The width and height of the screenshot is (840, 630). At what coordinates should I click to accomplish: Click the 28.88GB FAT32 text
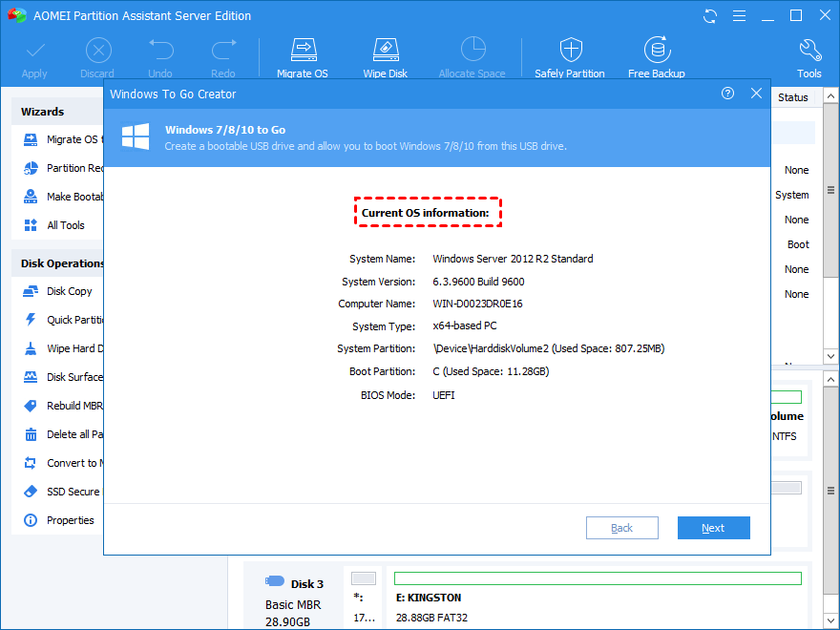(431, 618)
